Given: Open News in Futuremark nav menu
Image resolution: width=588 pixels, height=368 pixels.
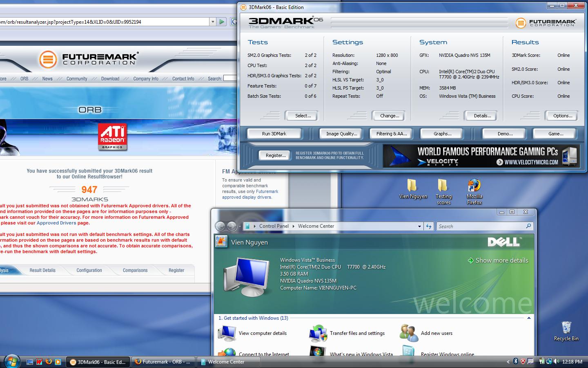Looking at the screenshot, I should click(x=47, y=79).
